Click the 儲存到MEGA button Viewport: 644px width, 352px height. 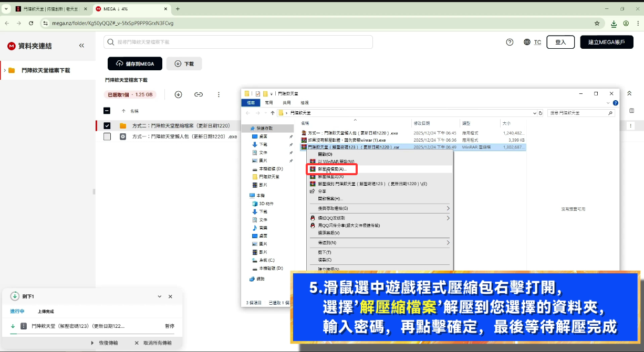coord(135,63)
